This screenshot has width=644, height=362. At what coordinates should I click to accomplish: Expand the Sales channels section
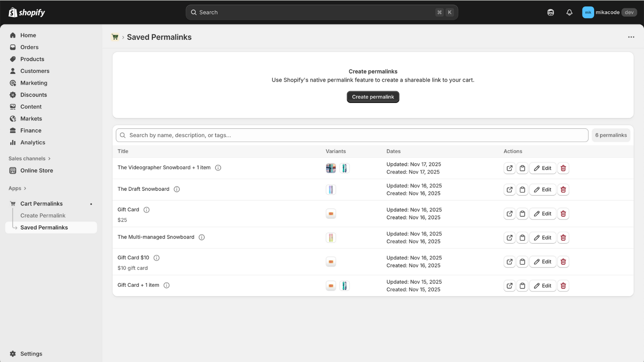pos(29,158)
